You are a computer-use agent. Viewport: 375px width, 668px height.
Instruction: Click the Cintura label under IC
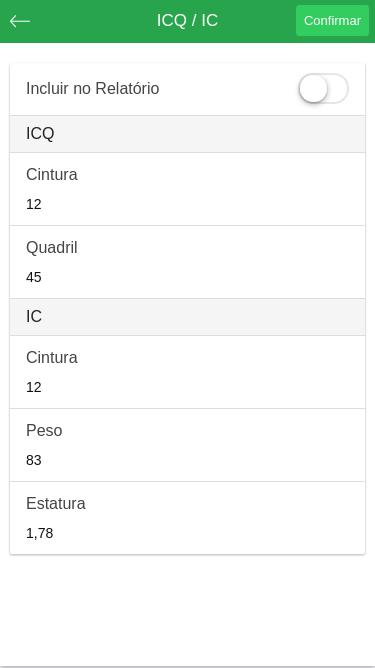tap(52, 358)
